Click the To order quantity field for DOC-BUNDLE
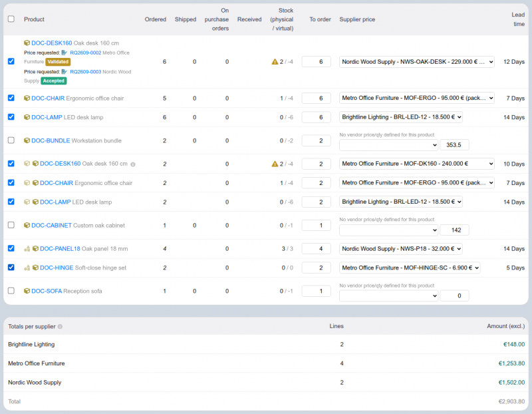This screenshot has width=532, height=414. pos(317,140)
